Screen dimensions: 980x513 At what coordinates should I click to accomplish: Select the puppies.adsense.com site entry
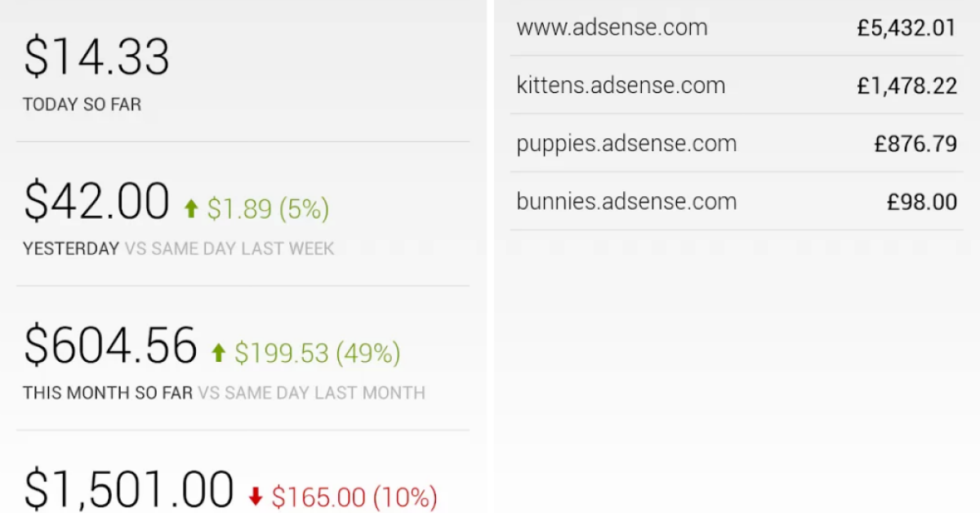(626, 144)
